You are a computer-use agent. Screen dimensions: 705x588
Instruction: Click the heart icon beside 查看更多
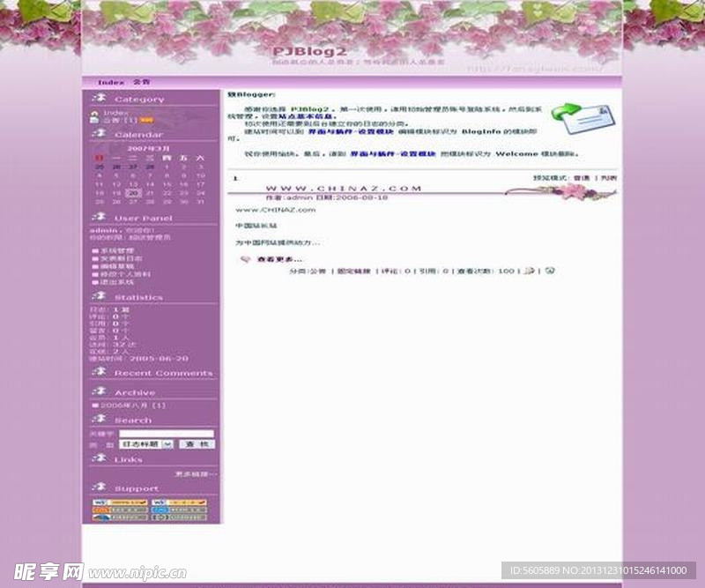pyautogui.click(x=246, y=259)
